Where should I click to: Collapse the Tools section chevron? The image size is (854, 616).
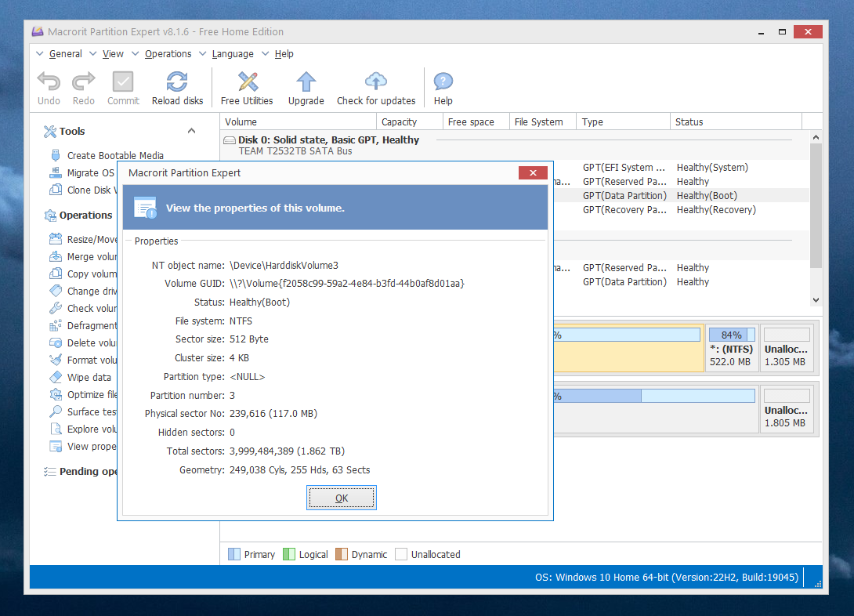click(x=191, y=131)
